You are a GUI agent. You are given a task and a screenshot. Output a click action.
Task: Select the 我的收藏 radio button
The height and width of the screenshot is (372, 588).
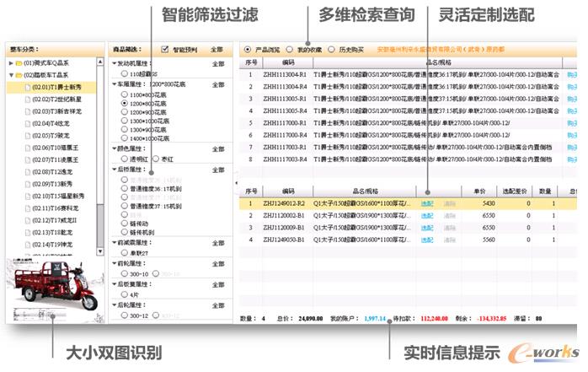(290, 50)
